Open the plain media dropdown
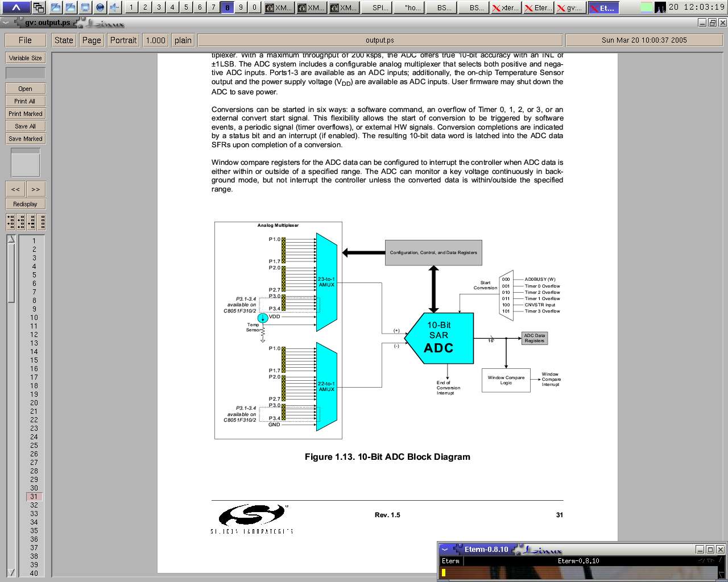 coord(183,40)
